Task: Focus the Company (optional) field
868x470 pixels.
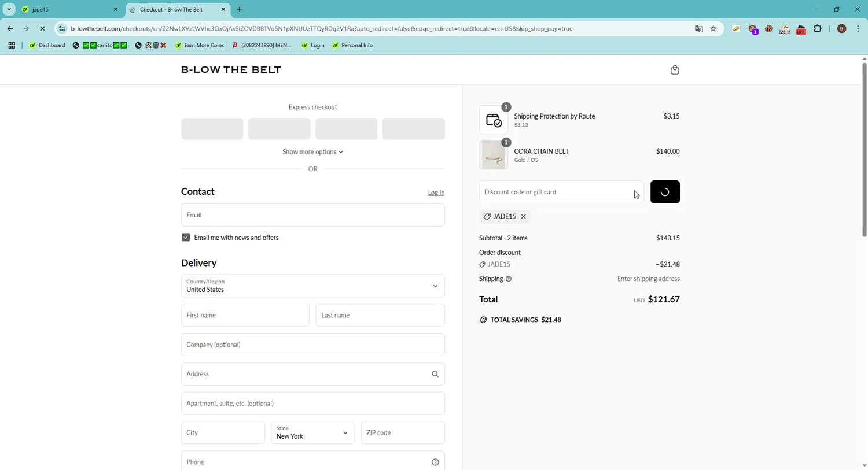Action: 312,345
